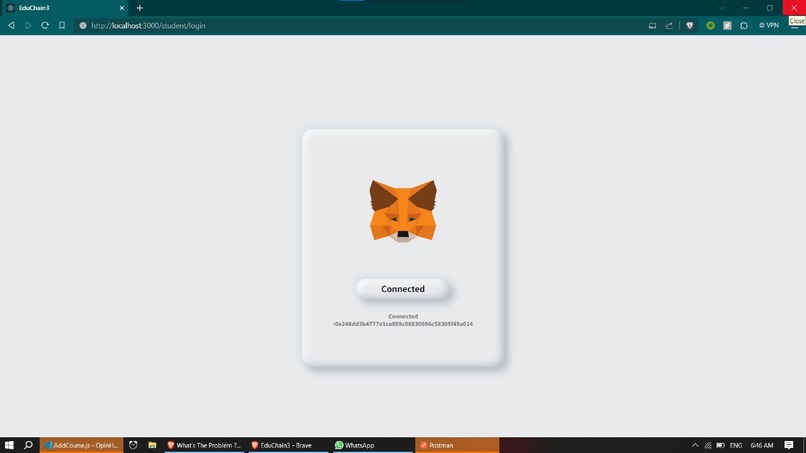This screenshot has width=806, height=453.
Task: Click the ENG language indicator
Action: [736, 445]
